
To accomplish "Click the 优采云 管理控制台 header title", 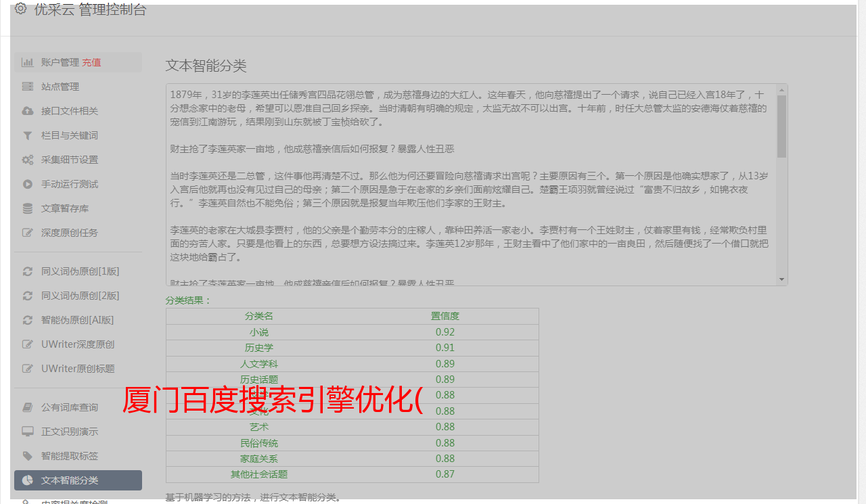I will tap(90, 9).
